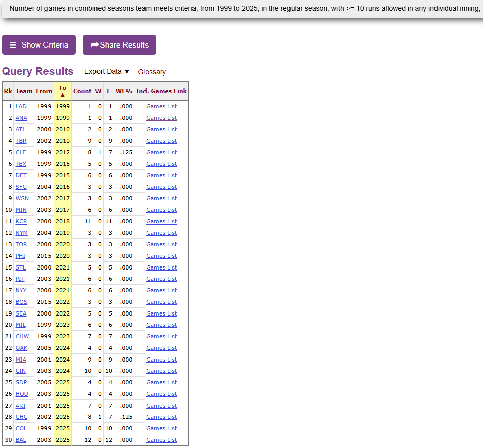Open the Glossary link

(152, 72)
